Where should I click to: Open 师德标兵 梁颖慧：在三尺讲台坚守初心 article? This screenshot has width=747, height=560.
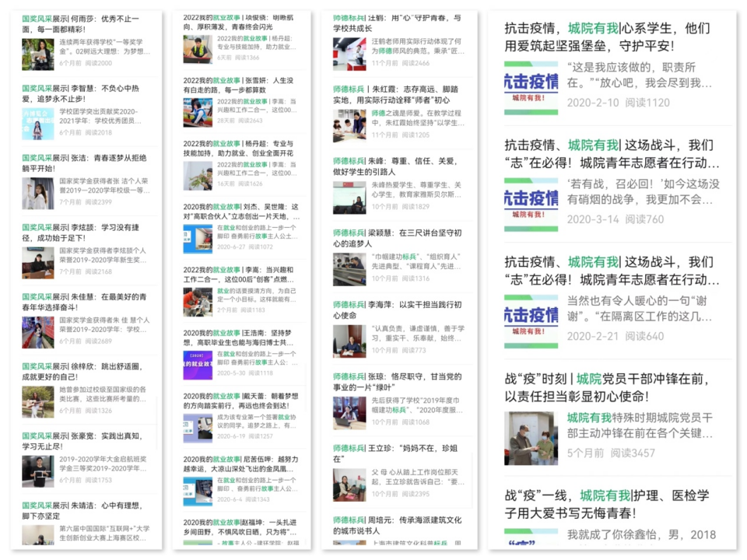click(398, 238)
